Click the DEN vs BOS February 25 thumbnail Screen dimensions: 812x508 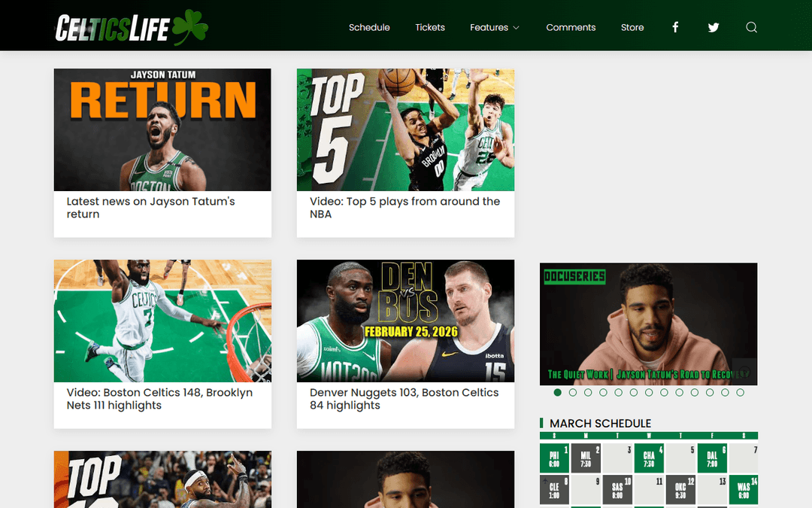tap(405, 321)
